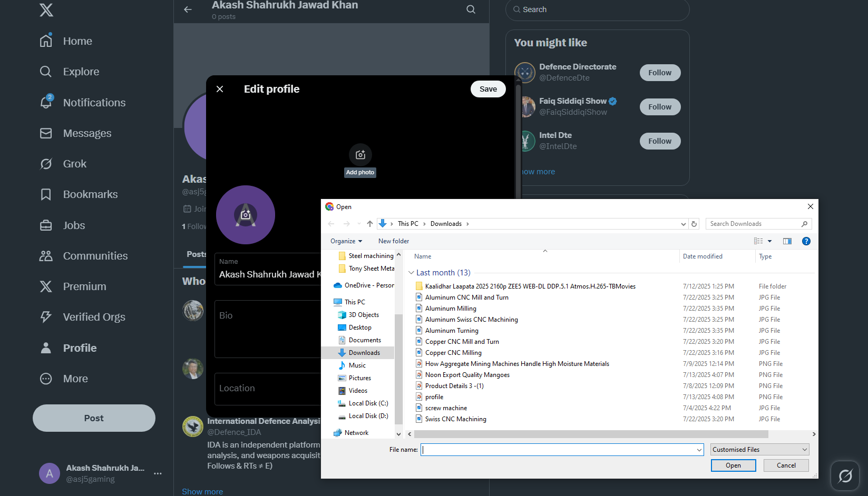Open the More menu in sidebar
The image size is (868, 496).
point(64,379)
